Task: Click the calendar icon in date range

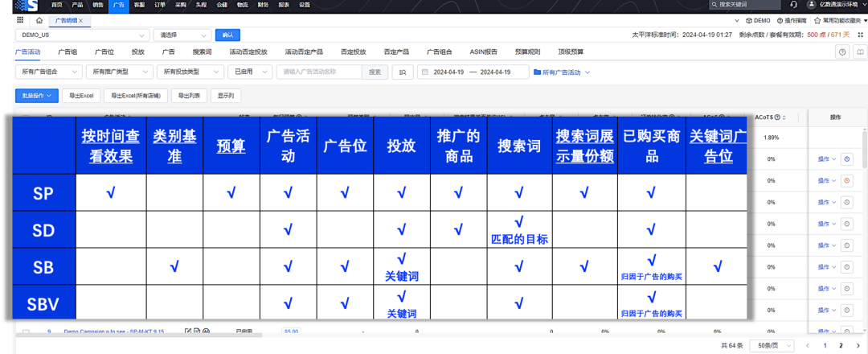Action: [425, 72]
